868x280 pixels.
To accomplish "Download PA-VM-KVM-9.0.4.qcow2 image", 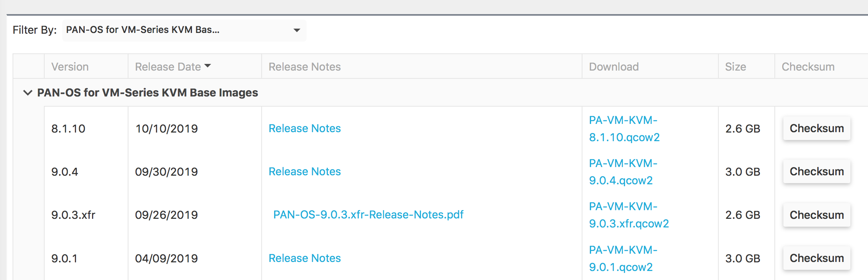I will pos(623,172).
